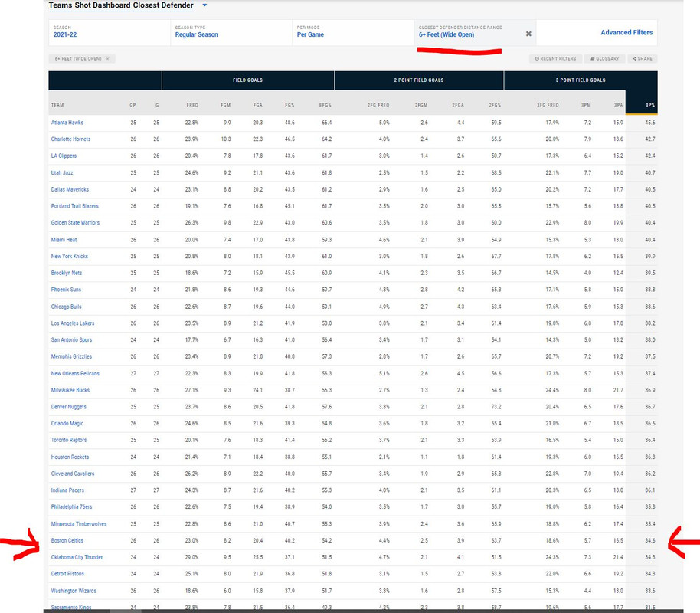Open the Memphis Grizzlies team link

(x=71, y=356)
